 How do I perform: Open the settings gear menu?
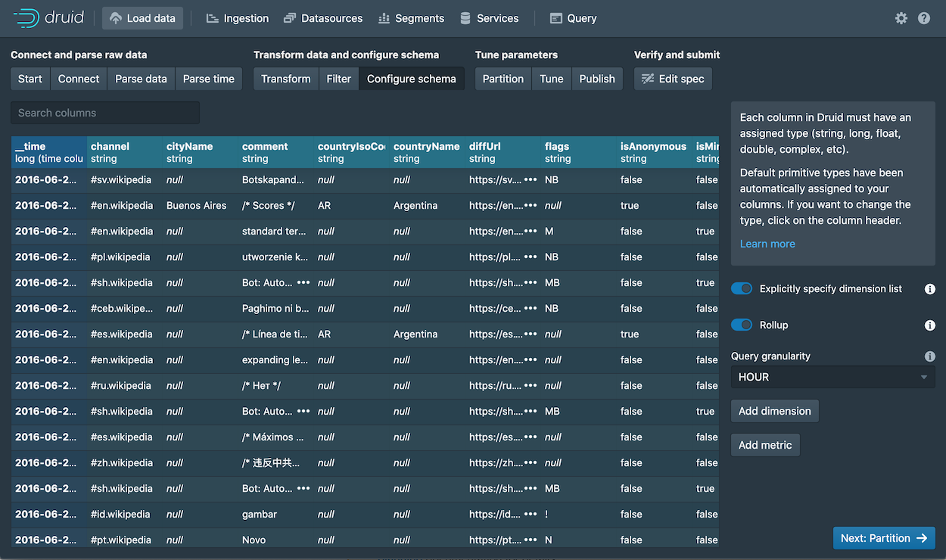901,18
